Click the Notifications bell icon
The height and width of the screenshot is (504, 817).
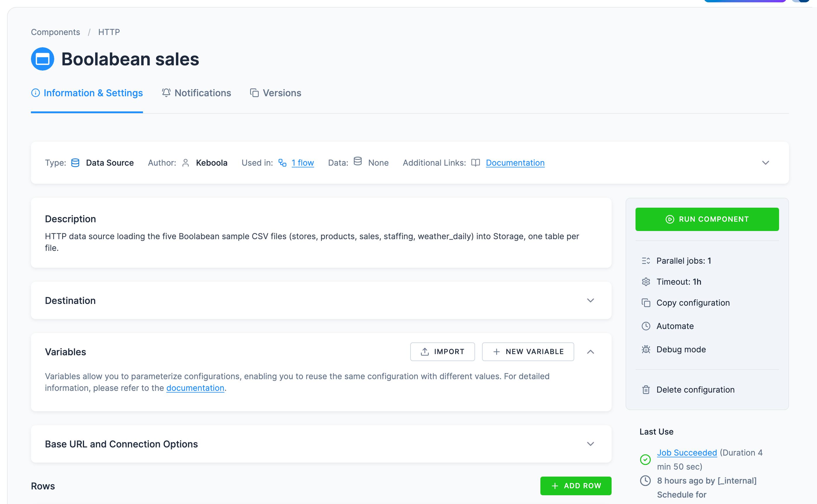click(x=166, y=93)
